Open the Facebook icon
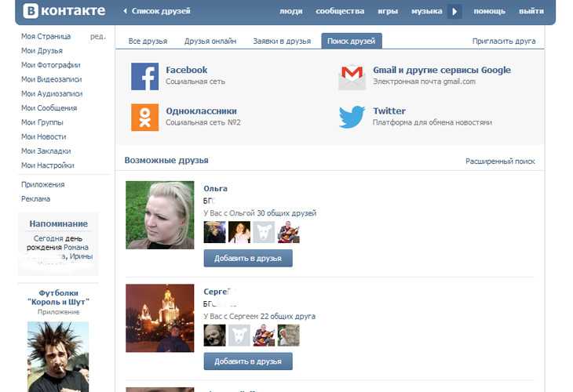The width and height of the screenshot is (573, 392). pyautogui.click(x=145, y=76)
